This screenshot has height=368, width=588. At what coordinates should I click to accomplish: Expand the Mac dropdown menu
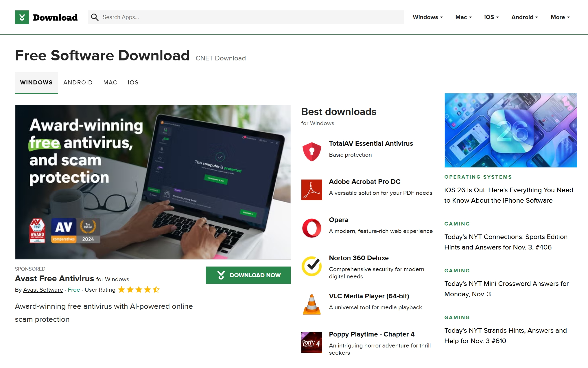point(463,17)
